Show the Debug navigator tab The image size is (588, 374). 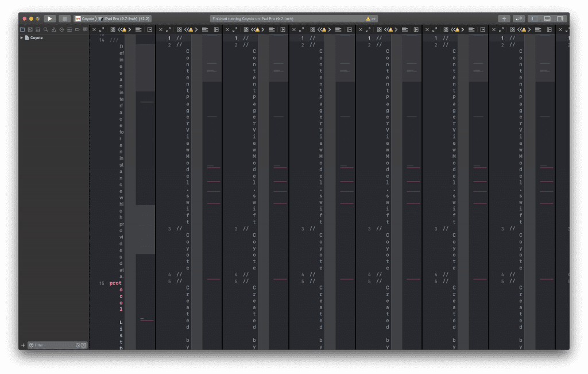69,29
